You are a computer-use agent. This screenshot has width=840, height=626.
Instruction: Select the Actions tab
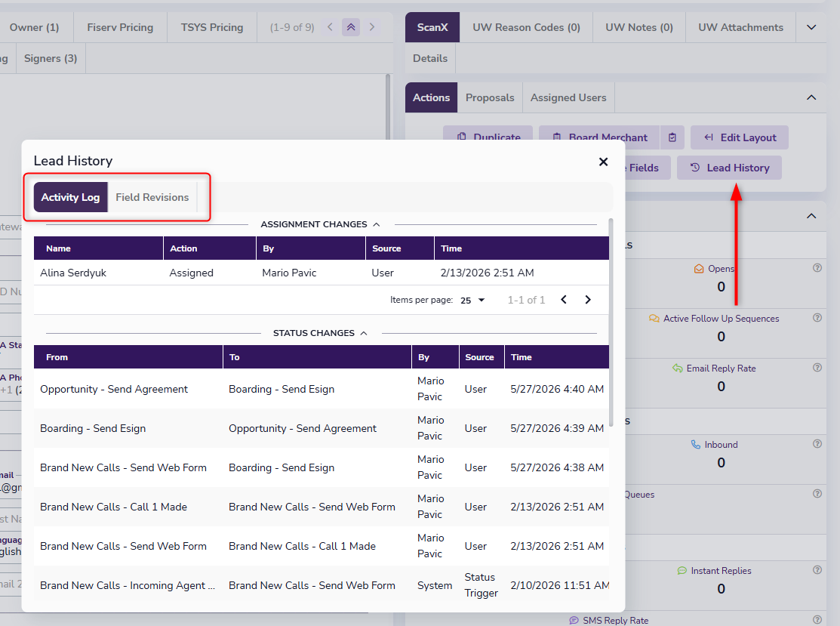pos(431,97)
